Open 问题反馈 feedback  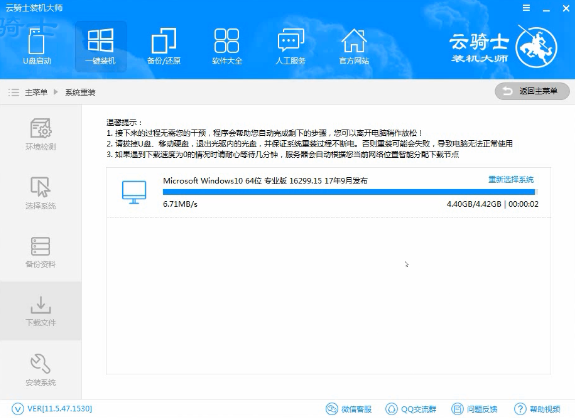(474, 409)
